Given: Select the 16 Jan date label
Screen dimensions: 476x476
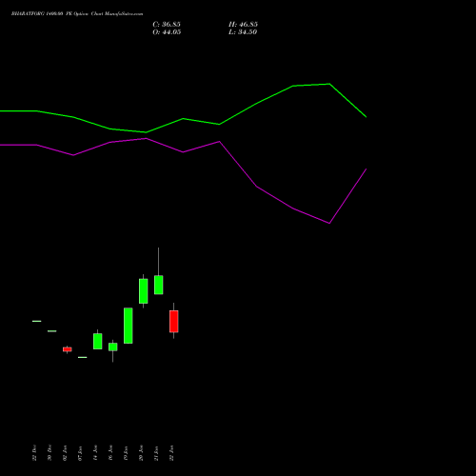Looking at the screenshot, I should (x=110, y=453).
